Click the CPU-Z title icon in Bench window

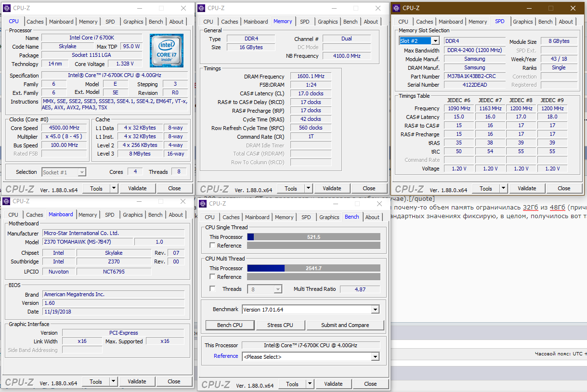[203, 204]
